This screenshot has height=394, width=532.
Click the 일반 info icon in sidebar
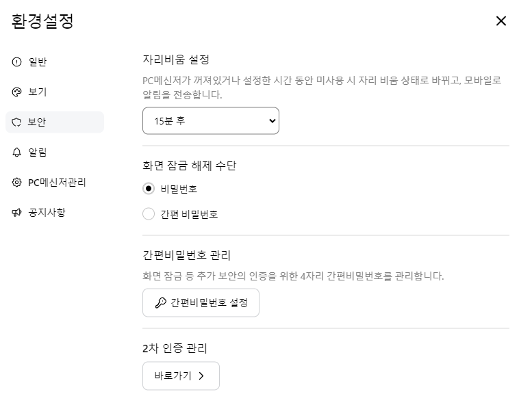17,62
